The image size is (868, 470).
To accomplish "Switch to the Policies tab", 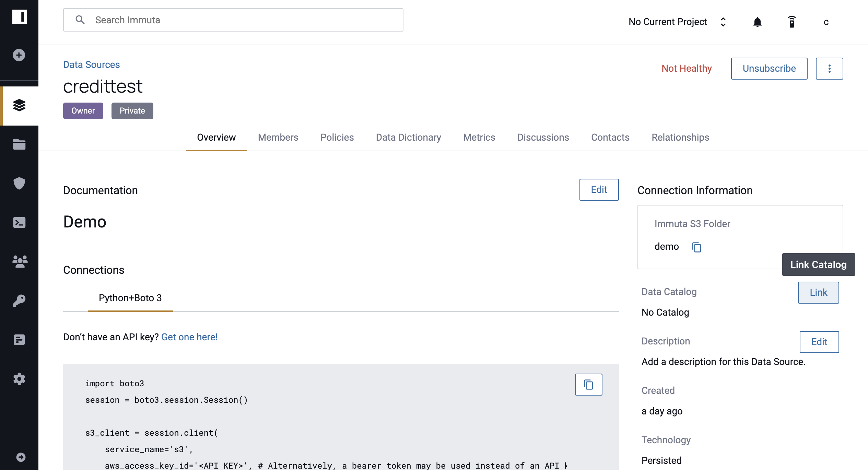I will click(337, 138).
